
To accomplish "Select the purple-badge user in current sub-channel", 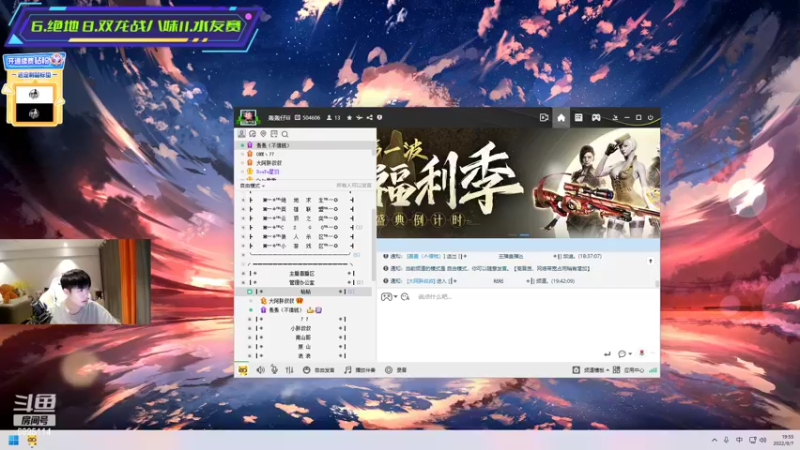I will pyautogui.click(x=291, y=310).
